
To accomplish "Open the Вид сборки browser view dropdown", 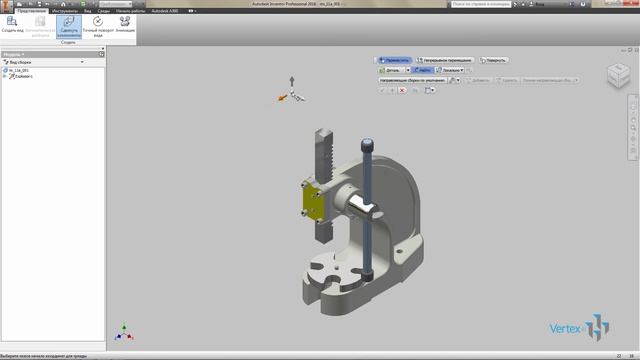I will [x=82, y=62].
